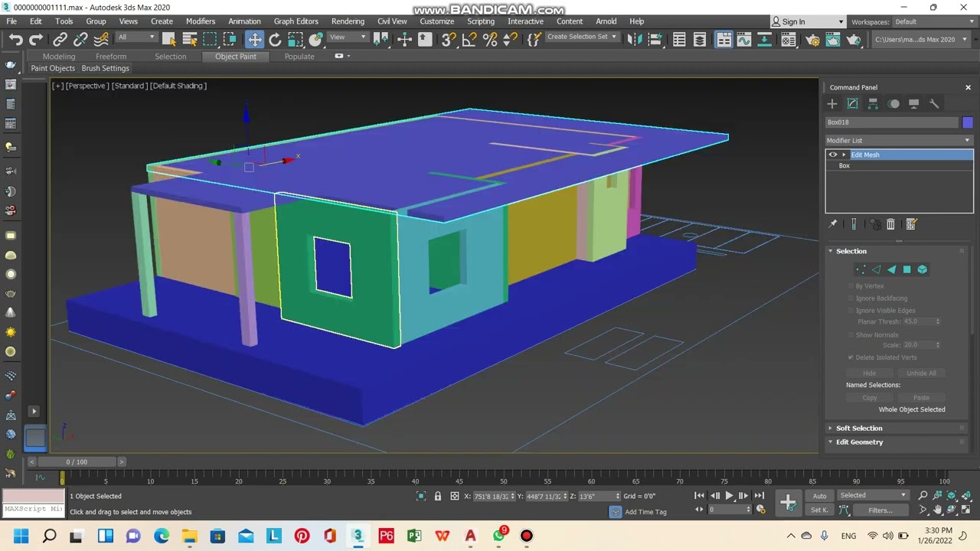Image resolution: width=980 pixels, height=551 pixels.
Task: Open the Modifiers menu
Action: tap(201, 21)
